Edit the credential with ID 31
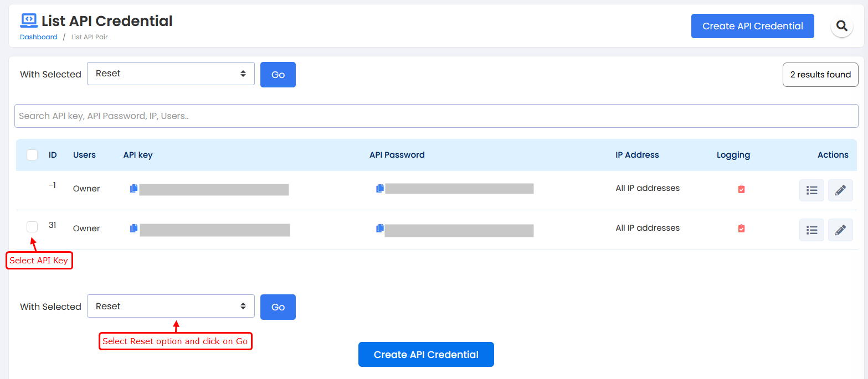The height and width of the screenshot is (379, 868). click(840, 230)
